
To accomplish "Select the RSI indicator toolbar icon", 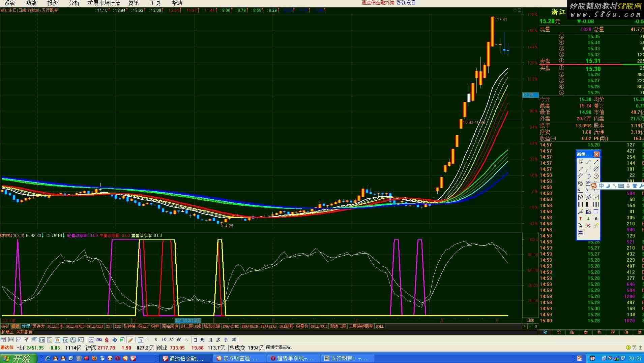I will click(99, 340).
